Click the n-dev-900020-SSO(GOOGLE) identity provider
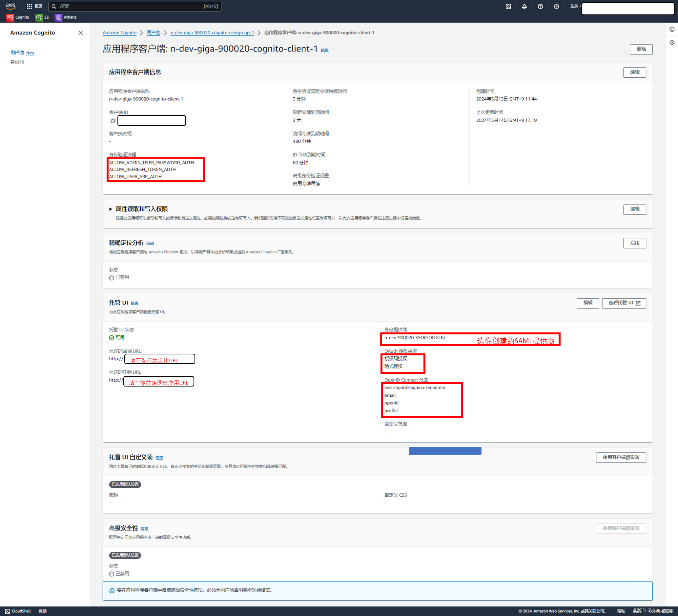The width and height of the screenshot is (678, 616). [x=414, y=338]
